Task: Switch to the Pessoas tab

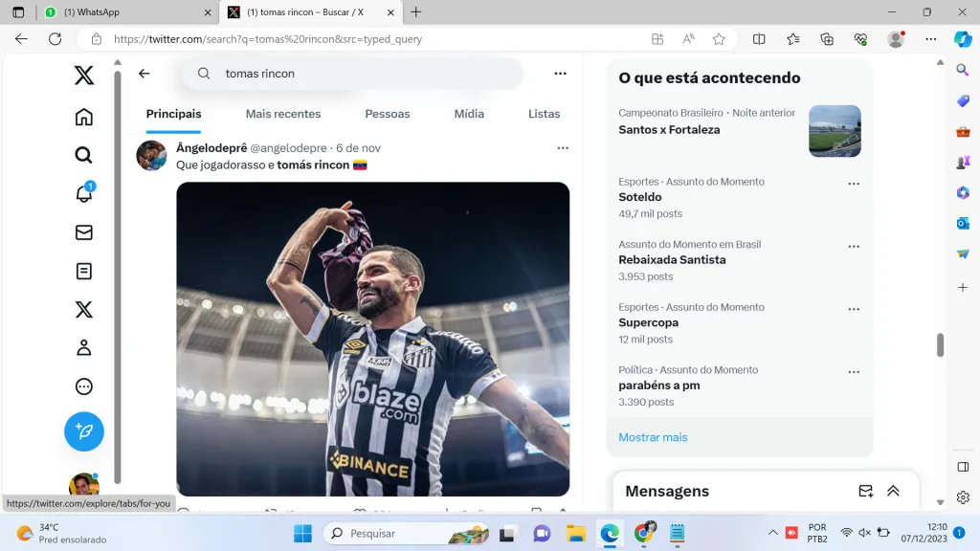Action: [x=388, y=114]
